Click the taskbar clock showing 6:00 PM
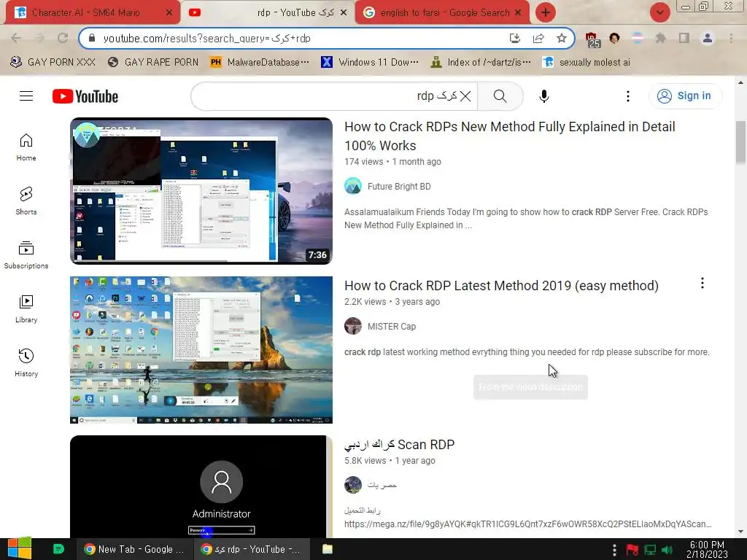Screen dimensions: 747x560 pos(707,549)
